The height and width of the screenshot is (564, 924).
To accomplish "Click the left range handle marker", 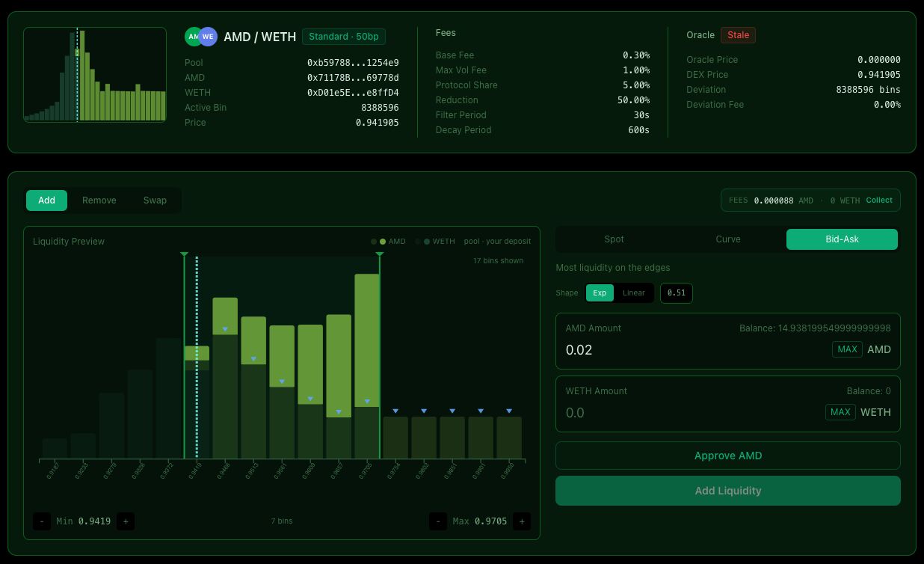I will 184,255.
